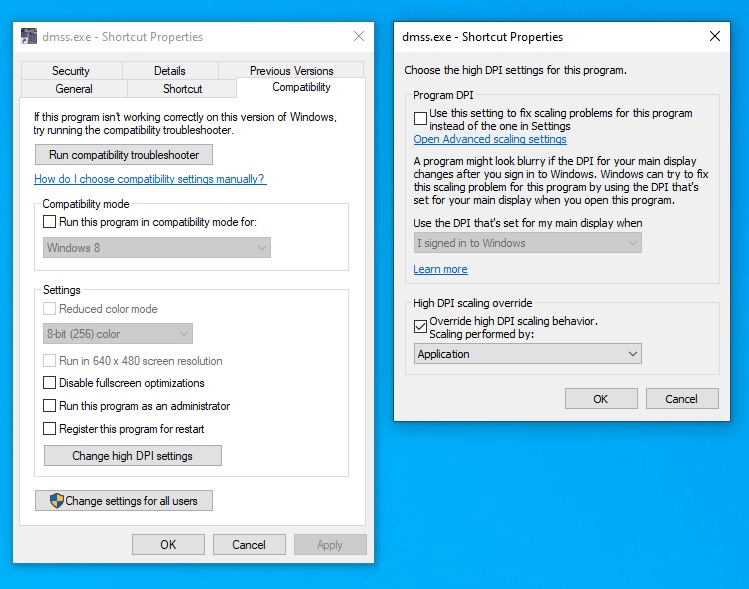Viewport: 749px width, 589px height.
Task: Open the Previous Versions tab
Action: point(291,71)
